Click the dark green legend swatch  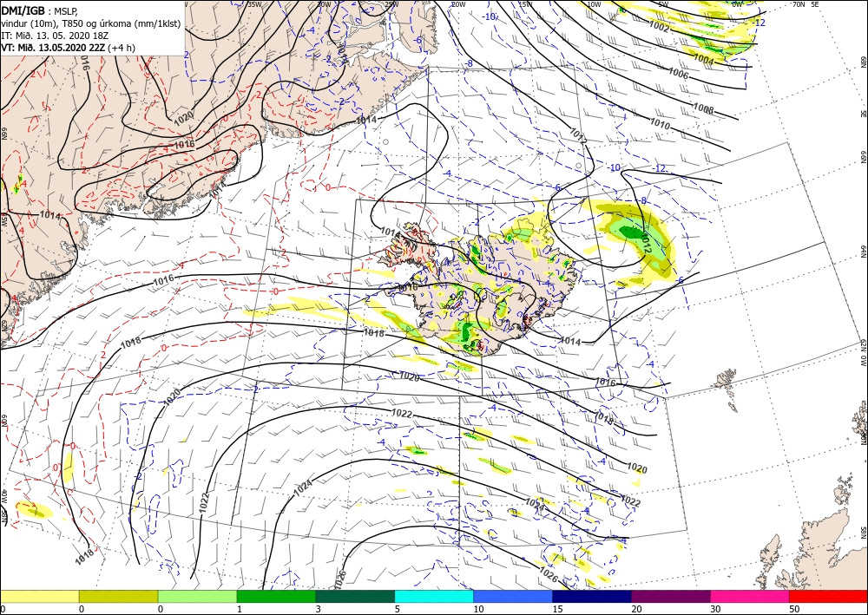pyautogui.click(x=355, y=596)
